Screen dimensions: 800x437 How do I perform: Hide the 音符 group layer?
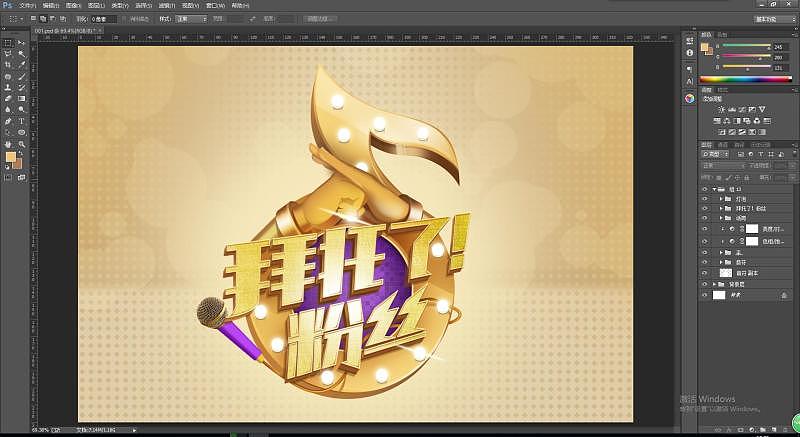point(705,262)
